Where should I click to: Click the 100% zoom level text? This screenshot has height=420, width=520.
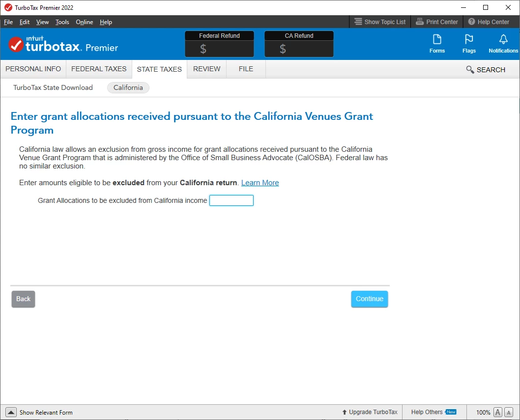[483, 412]
